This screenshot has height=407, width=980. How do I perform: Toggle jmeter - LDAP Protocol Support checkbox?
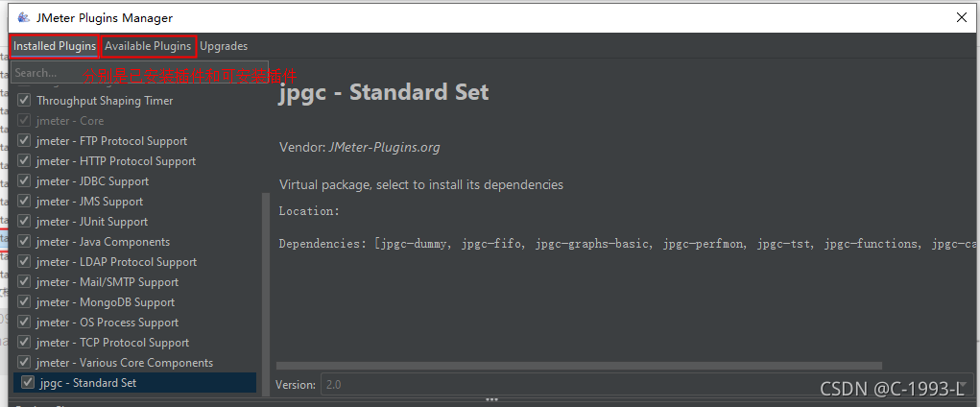(x=24, y=261)
